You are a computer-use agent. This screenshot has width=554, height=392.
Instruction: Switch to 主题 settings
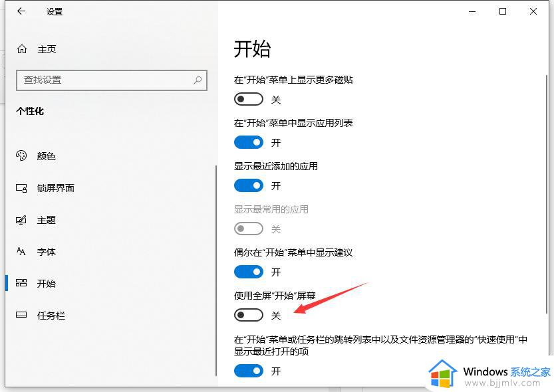(47, 220)
